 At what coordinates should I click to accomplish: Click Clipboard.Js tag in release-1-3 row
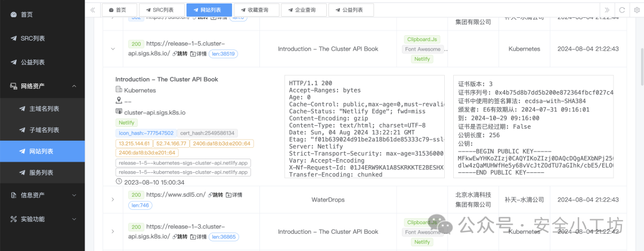coord(422,222)
